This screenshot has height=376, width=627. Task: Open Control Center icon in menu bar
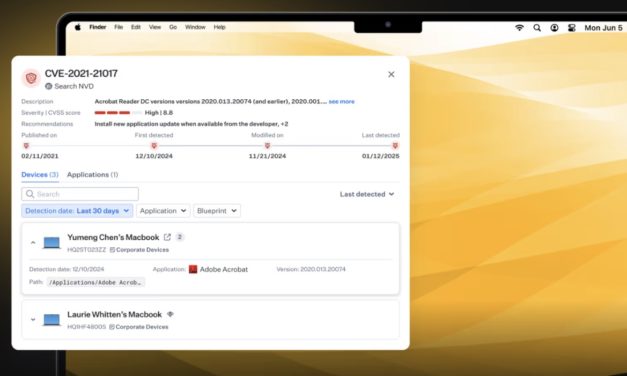(572, 28)
